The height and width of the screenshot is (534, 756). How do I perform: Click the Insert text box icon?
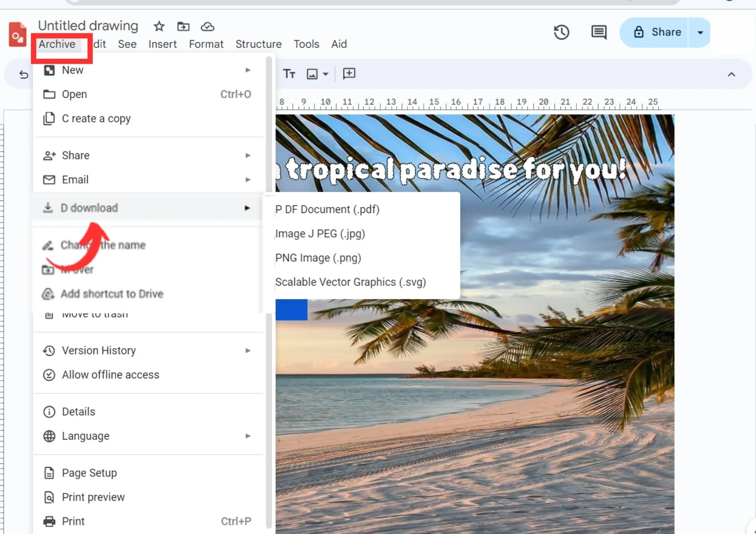pyautogui.click(x=288, y=74)
